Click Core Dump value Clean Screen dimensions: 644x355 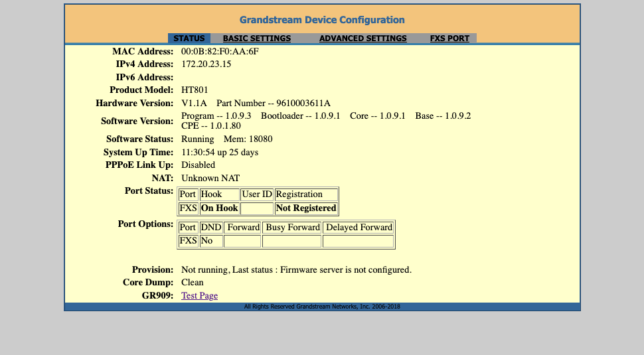click(x=193, y=283)
